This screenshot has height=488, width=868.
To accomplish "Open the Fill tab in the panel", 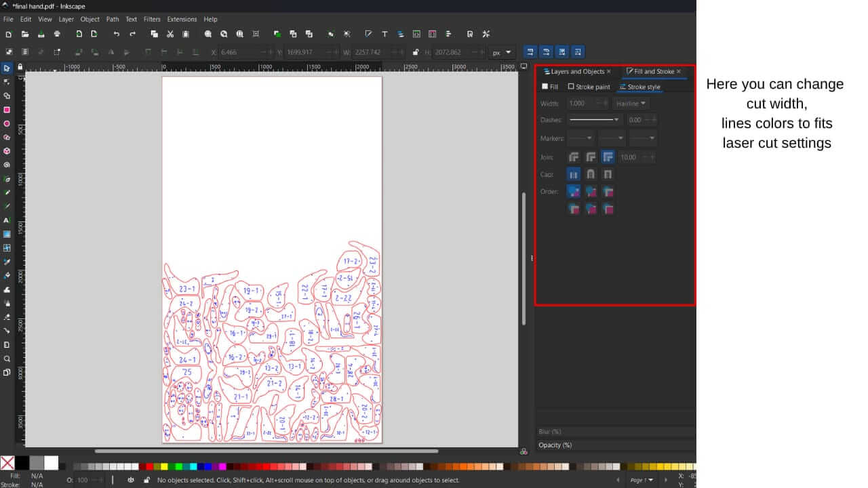I will pyautogui.click(x=550, y=87).
